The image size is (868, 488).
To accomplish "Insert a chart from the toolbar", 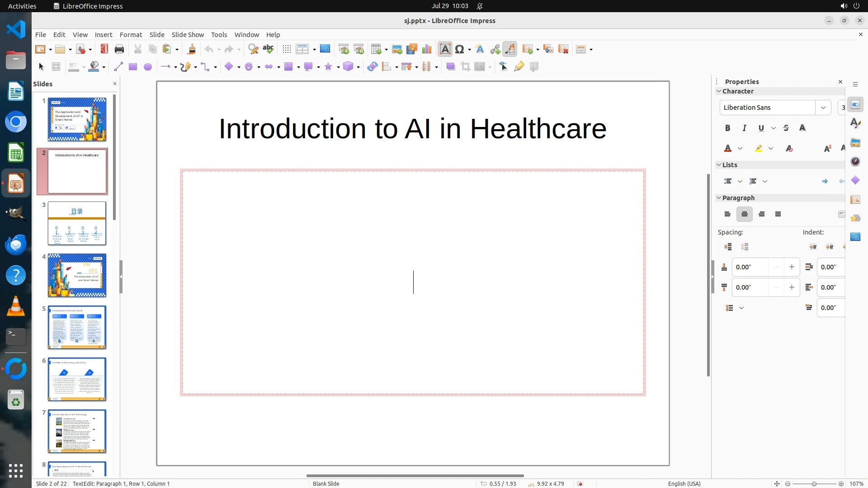I will (426, 49).
